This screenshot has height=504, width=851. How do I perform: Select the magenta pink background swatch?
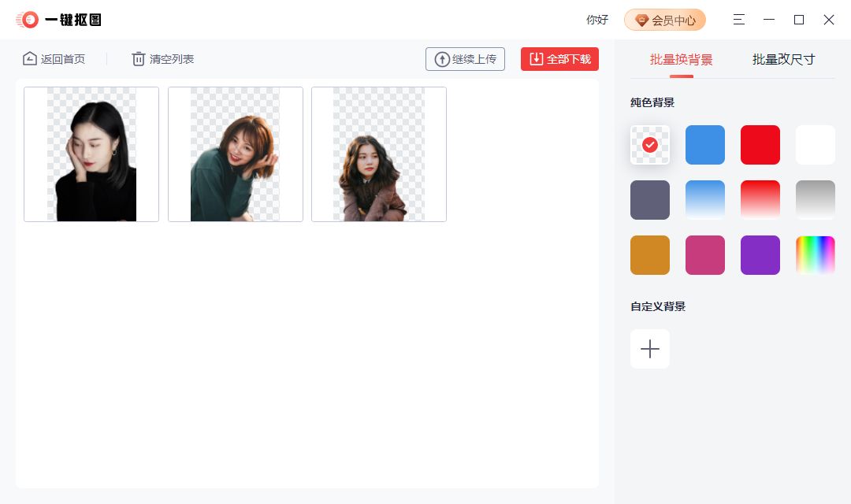[x=705, y=255]
